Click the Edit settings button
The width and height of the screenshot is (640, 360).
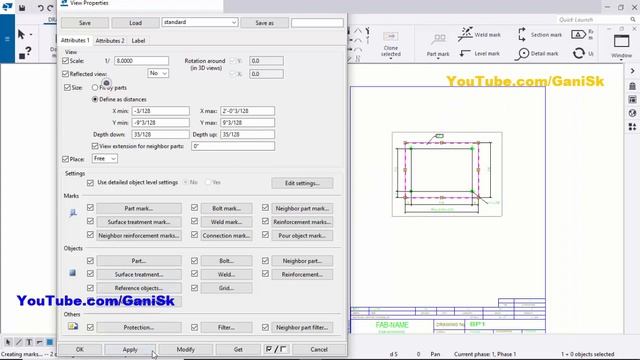coord(302,183)
